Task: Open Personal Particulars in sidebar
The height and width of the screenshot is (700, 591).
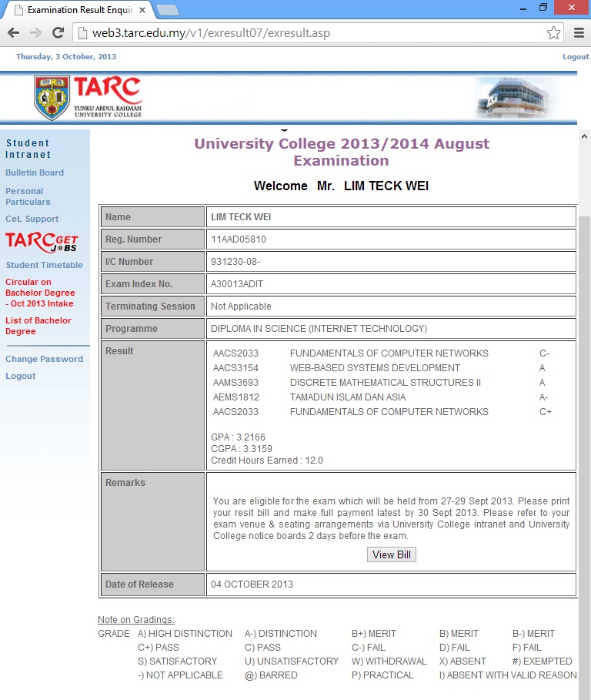Action: pos(28,196)
